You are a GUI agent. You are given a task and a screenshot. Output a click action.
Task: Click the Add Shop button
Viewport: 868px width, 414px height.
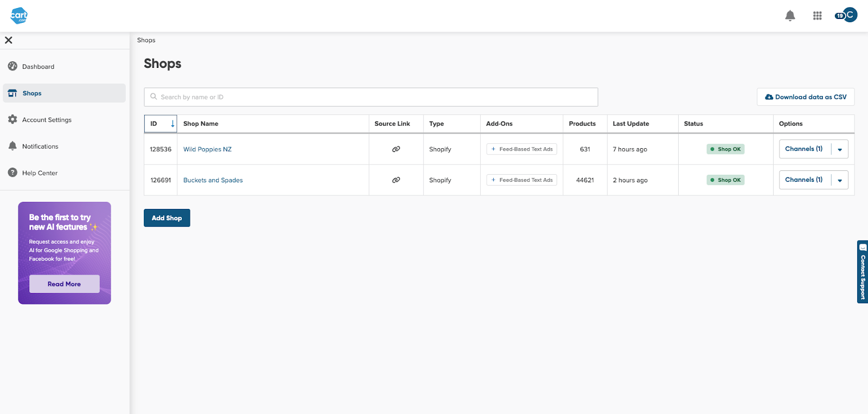coord(167,218)
